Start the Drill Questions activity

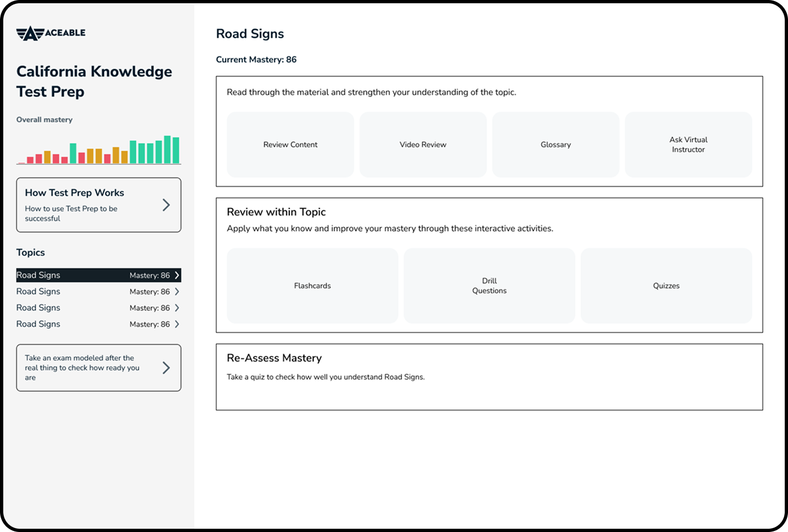(x=489, y=286)
